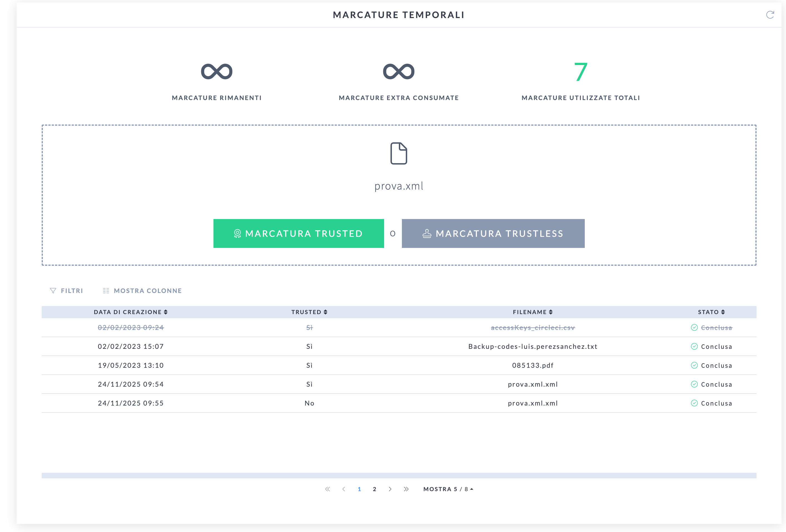The image size is (786, 532).
Task: Click the Marcature Rimanenti infinity symbol
Action: [x=217, y=71]
